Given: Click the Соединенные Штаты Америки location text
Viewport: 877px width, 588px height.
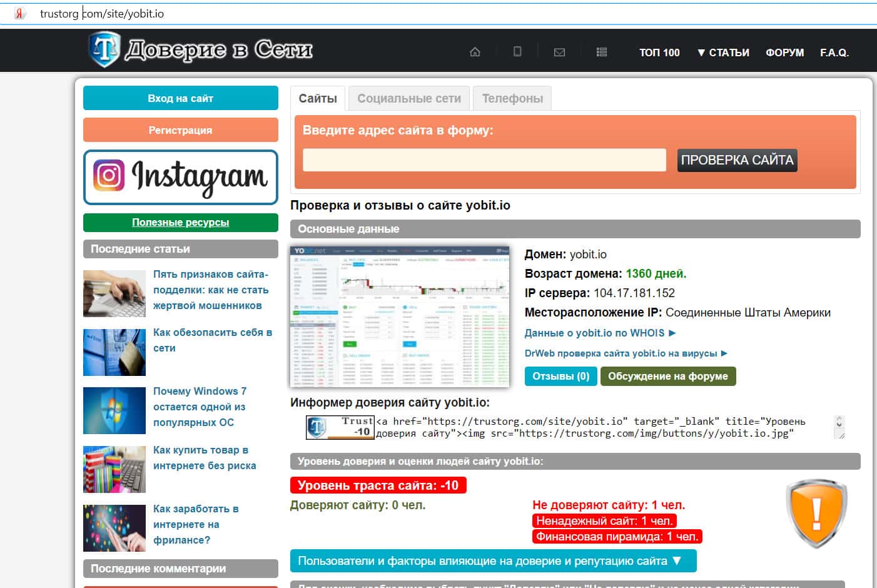Looking at the screenshot, I should (748, 312).
